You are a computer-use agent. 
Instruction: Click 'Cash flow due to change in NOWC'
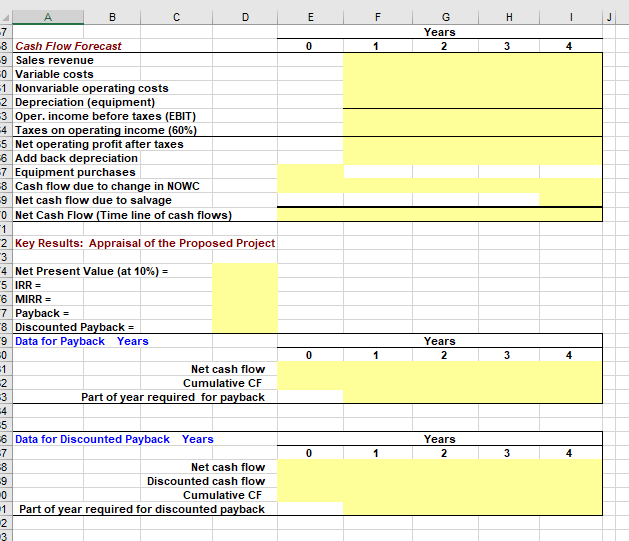[107, 186]
